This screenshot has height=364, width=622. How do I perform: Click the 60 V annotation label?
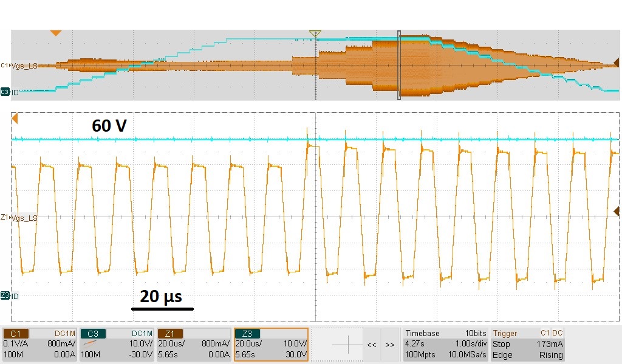click(x=109, y=126)
